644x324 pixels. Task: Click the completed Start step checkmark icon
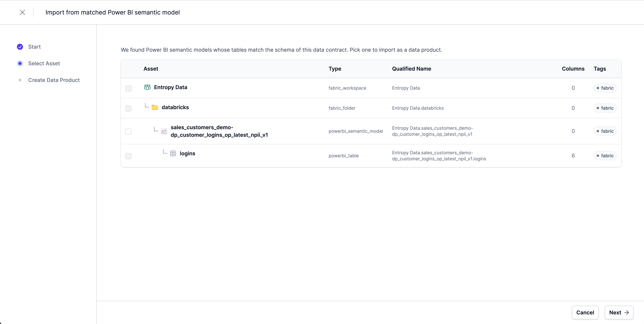click(x=20, y=47)
